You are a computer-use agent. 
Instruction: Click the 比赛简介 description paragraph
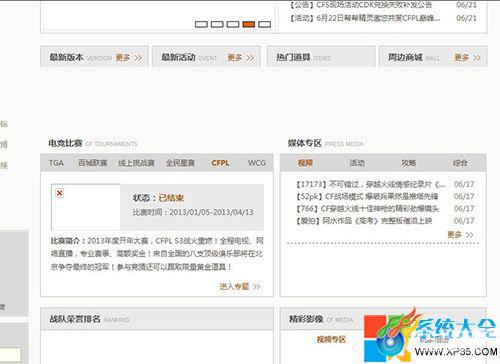pyautogui.click(x=157, y=254)
